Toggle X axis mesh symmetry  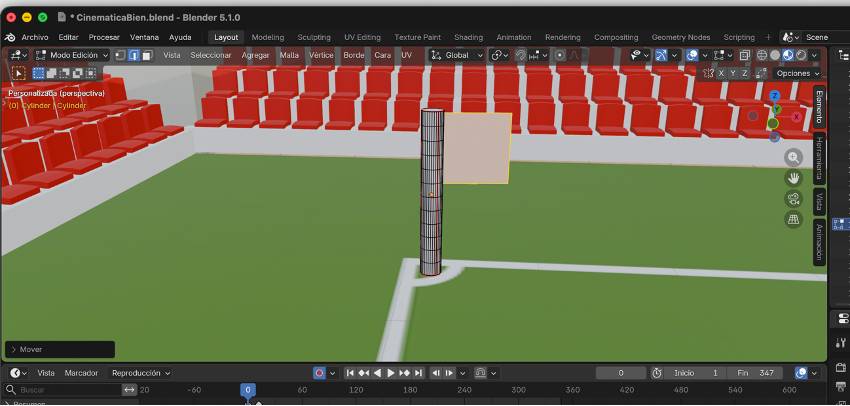pyautogui.click(x=721, y=73)
